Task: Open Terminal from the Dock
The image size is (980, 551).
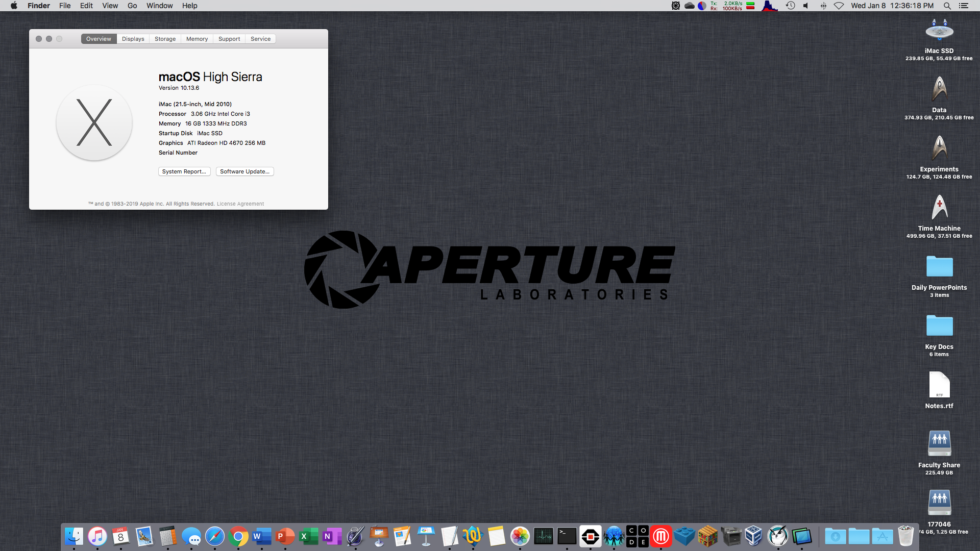Action: 567,536
